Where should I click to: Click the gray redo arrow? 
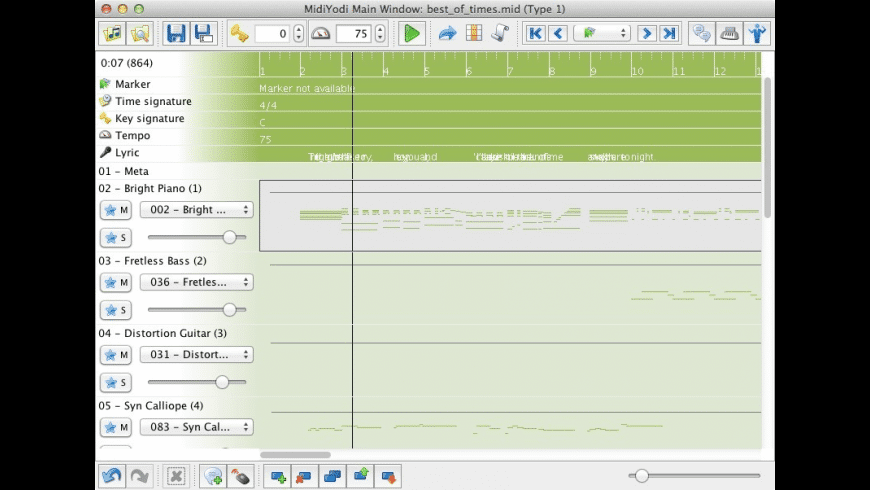coord(139,476)
